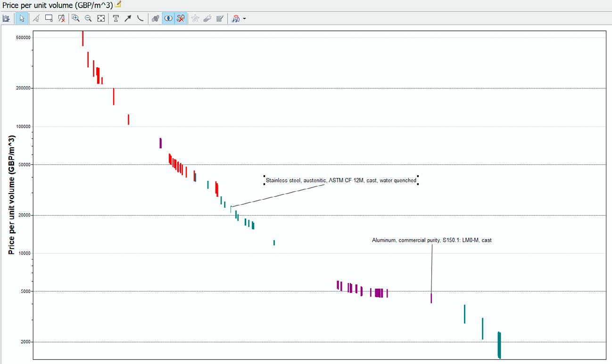Click the chart title Price per unit volume (GBP/m^3)
Viewport: 612px width, 364px height.
click(x=58, y=5)
